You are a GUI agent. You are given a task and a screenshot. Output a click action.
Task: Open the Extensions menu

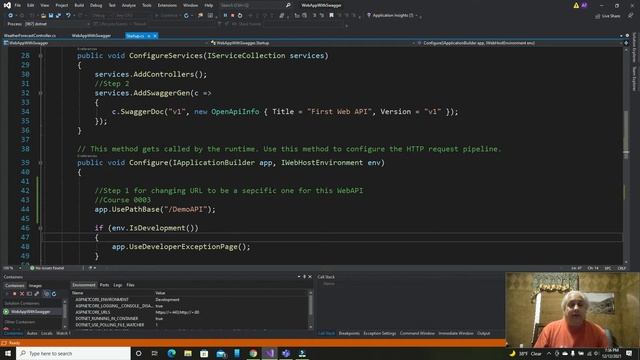click(167, 5)
